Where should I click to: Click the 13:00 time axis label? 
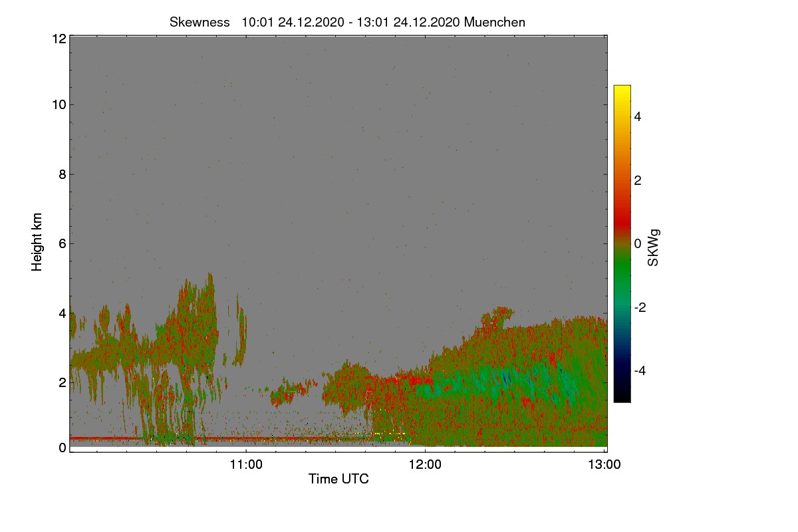click(604, 464)
